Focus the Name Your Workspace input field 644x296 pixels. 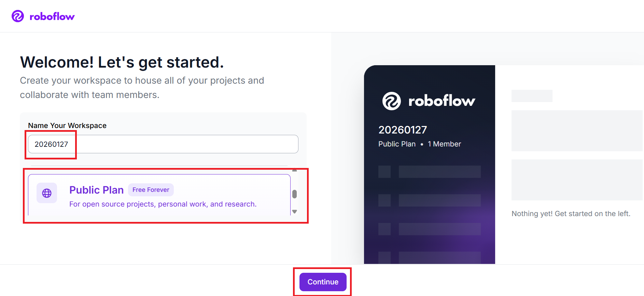click(x=163, y=144)
